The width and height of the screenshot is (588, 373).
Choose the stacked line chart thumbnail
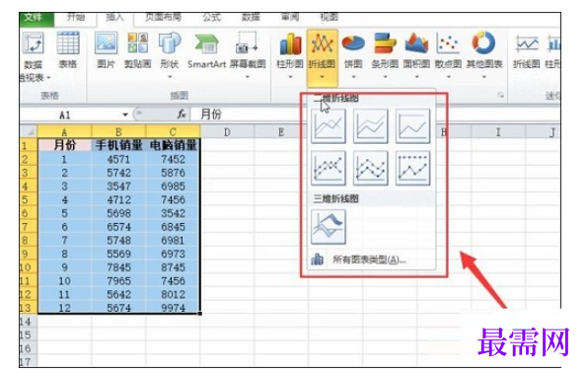pyautogui.click(x=370, y=126)
